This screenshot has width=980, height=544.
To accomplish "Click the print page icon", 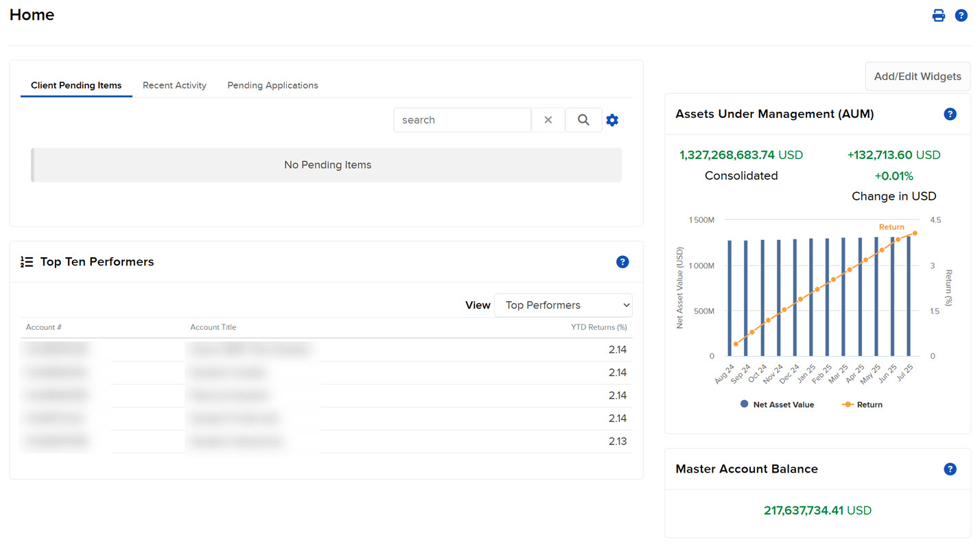I will coord(938,15).
